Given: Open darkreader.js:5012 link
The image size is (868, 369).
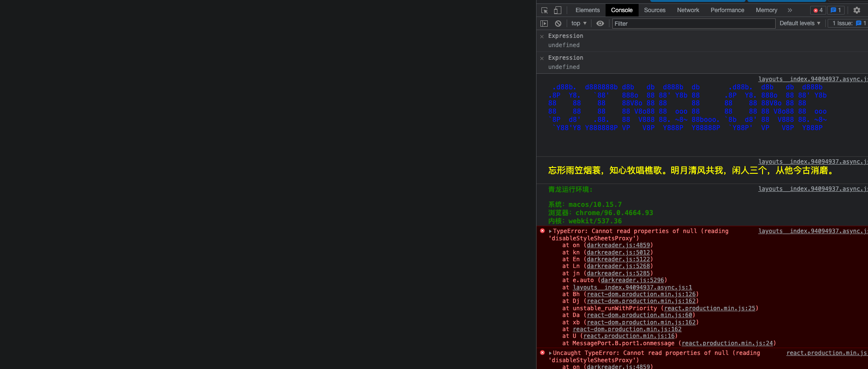Looking at the screenshot, I should (x=618, y=252).
